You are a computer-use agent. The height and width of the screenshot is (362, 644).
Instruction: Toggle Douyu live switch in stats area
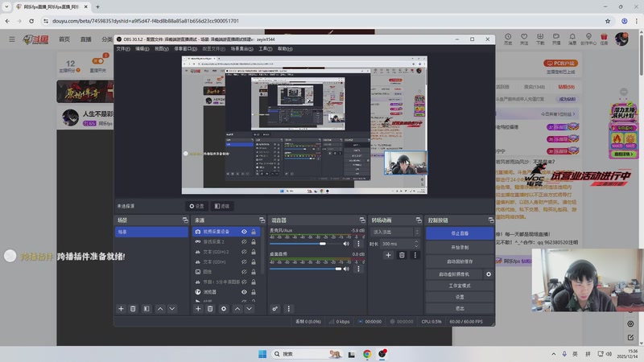coord(98,61)
